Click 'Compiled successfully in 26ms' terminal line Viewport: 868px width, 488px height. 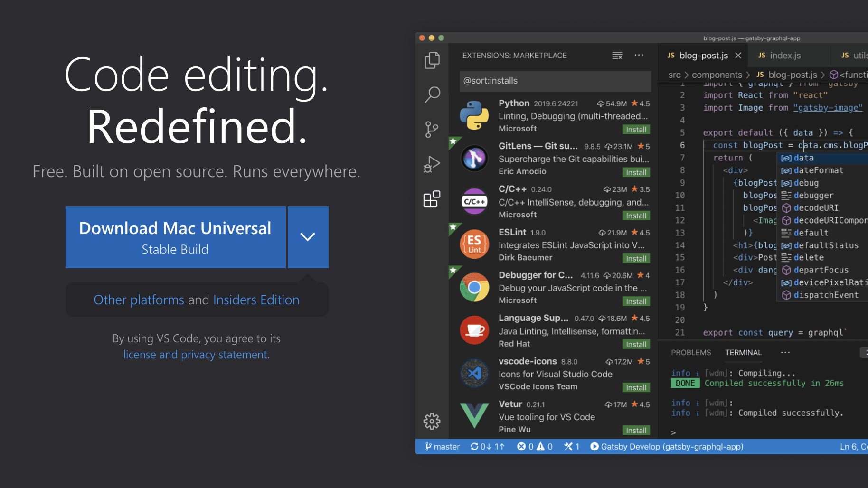pos(774,383)
